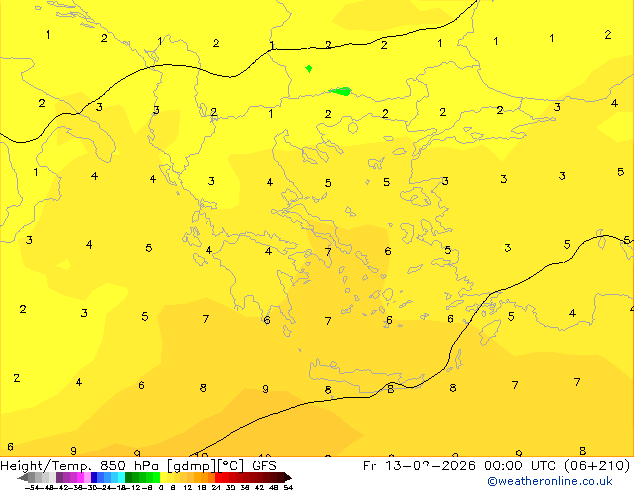Click the '00:00' time text
Image resolution: width=634 pixels, height=490 pixels.
pyautogui.click(x=503, y=466)
